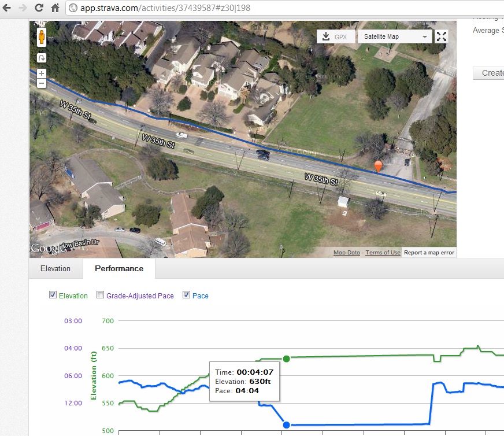Viewport: 504px width, 436px height.
Task: Expand the map to fullscreen
Action: tap(442, 36)
